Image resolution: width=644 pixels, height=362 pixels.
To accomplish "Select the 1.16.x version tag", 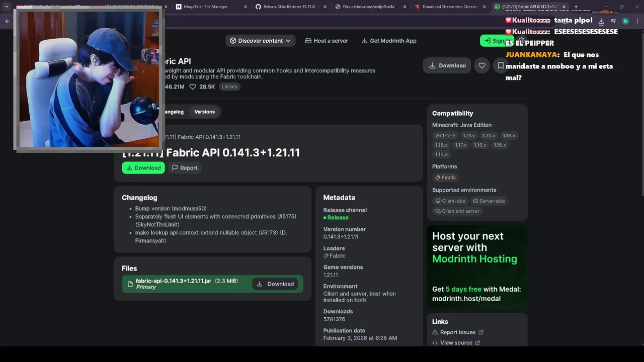I will point(480,145).
